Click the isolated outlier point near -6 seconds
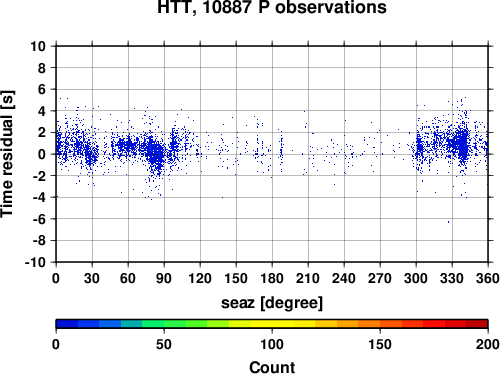Image resolution: width=500 pixels, height=374 pixels. pyautogui.click(x=448, y=222)
